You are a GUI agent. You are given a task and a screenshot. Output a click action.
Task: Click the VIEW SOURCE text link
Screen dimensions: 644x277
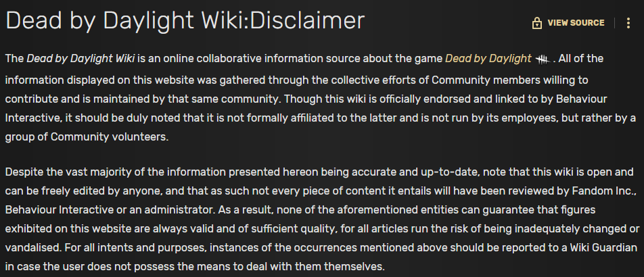576,23
